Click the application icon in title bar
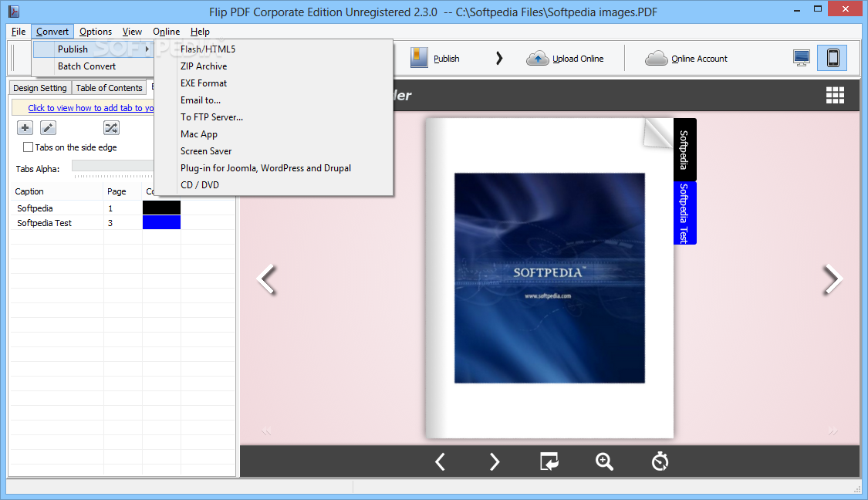 13,11
